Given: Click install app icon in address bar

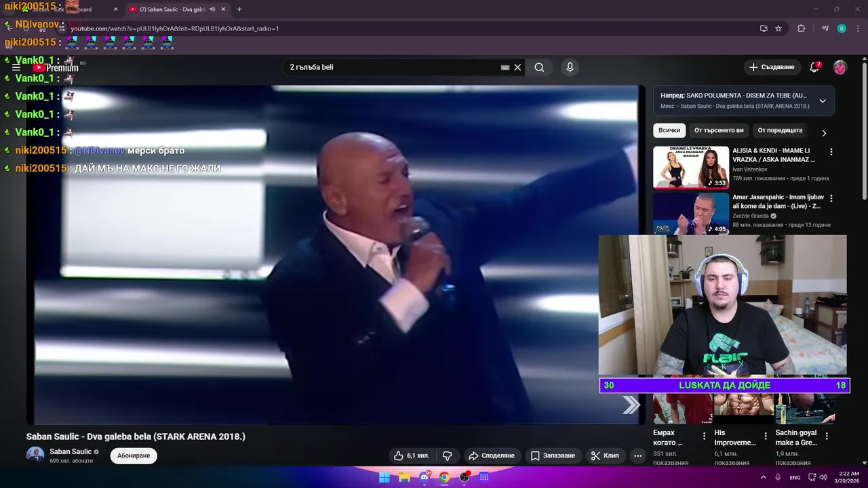Looking at the screenshot, I should 764,28.
